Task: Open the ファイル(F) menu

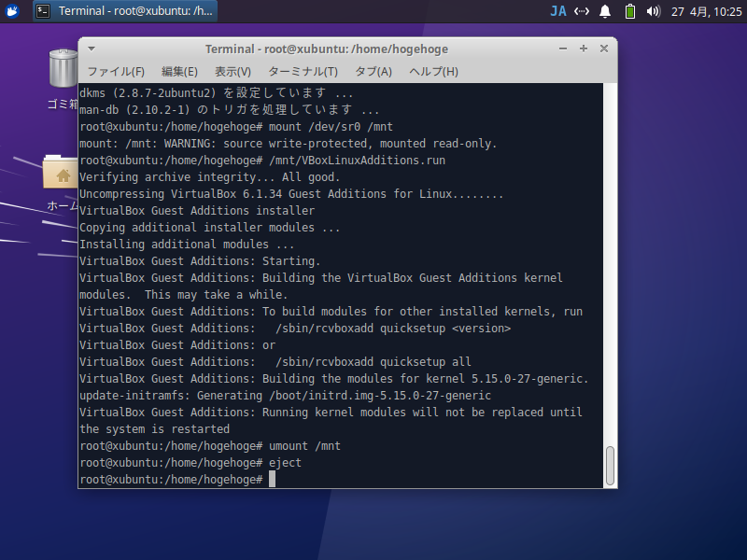Action: pos(116,72)
